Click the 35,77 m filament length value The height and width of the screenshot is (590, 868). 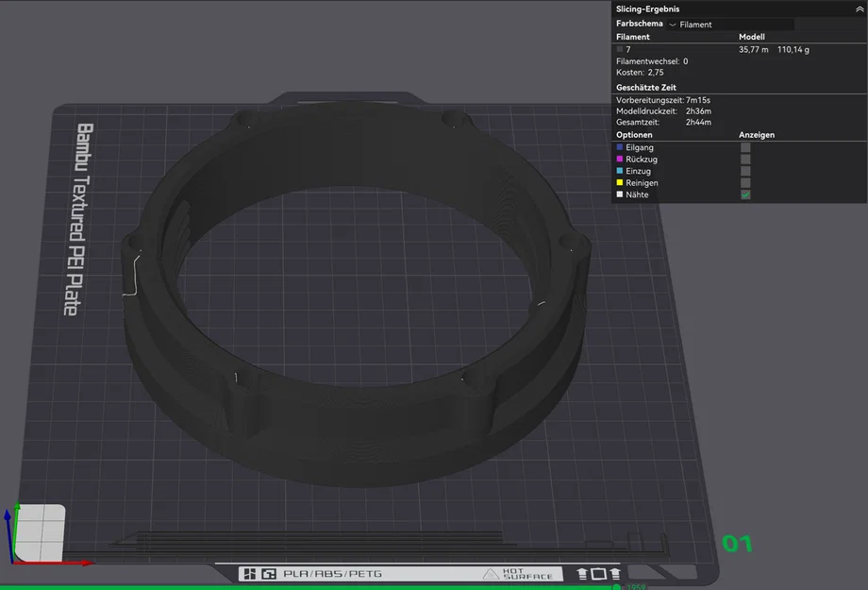tap(754, 49)
